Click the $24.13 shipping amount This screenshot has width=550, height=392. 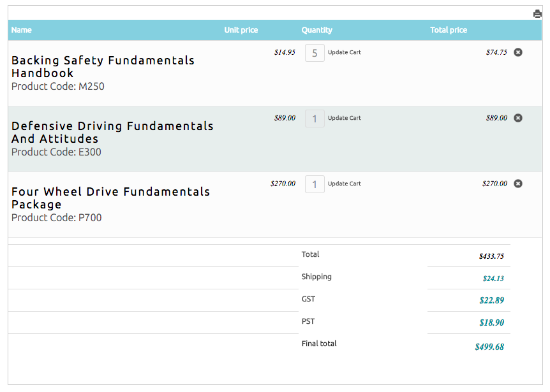[x=493, y=279]
